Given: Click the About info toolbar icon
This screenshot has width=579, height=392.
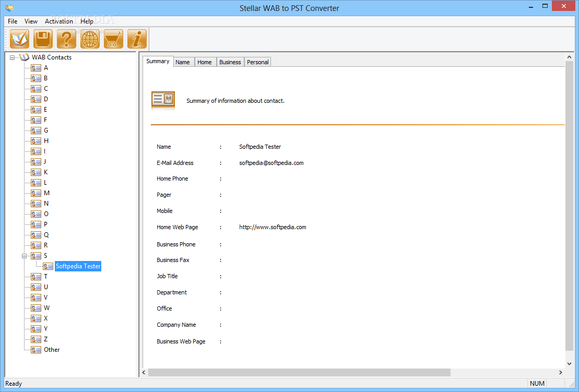Looking at the screenshot, I should click(137, 39).
